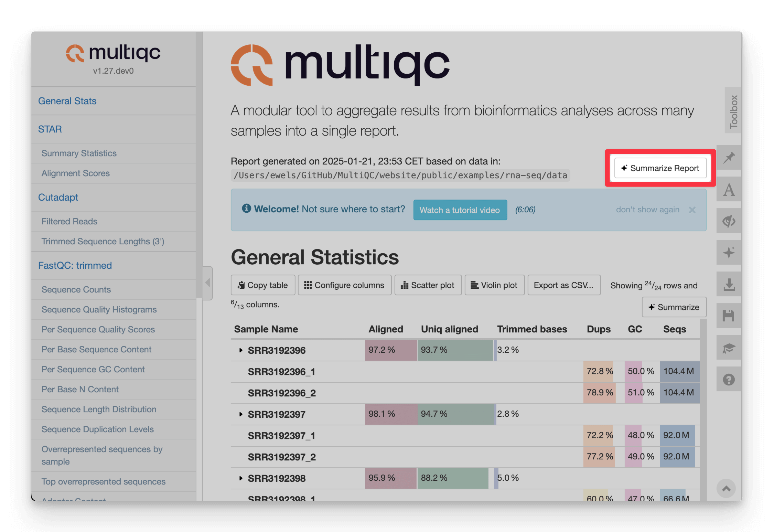Open the Toolbox via the vertical tab

click(734, 110)
